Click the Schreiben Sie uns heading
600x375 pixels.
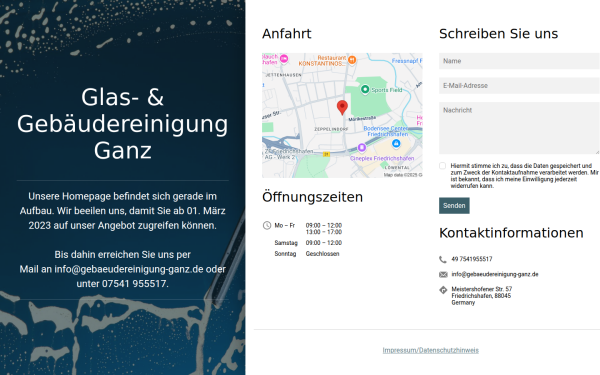(x=499, y=34)
